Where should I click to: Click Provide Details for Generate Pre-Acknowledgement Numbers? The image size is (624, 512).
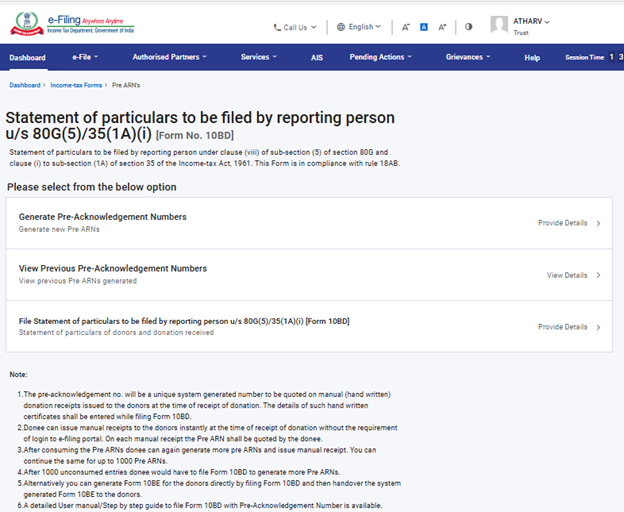568,223
